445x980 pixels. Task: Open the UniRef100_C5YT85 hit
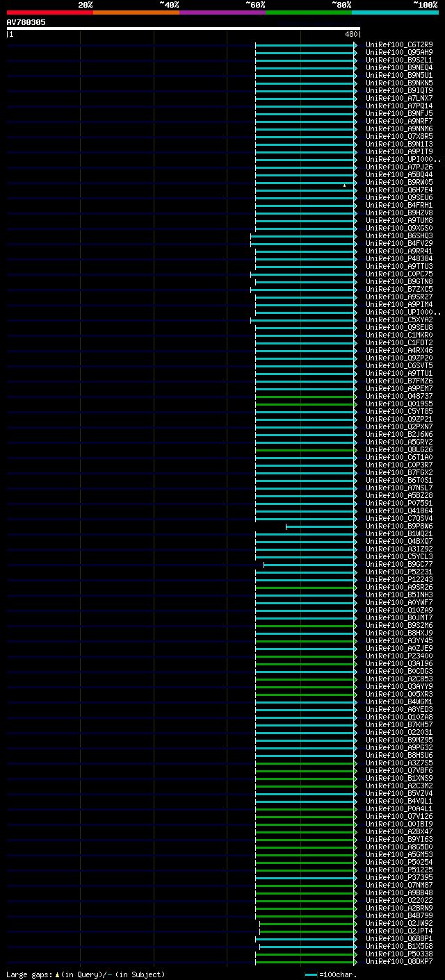click(399, 411)
